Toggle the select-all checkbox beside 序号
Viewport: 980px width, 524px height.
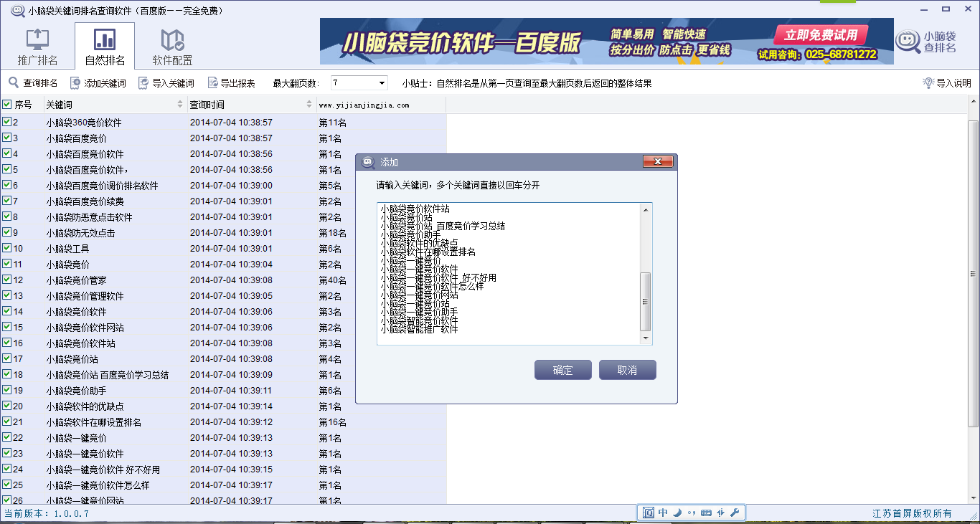click(7, 105)
